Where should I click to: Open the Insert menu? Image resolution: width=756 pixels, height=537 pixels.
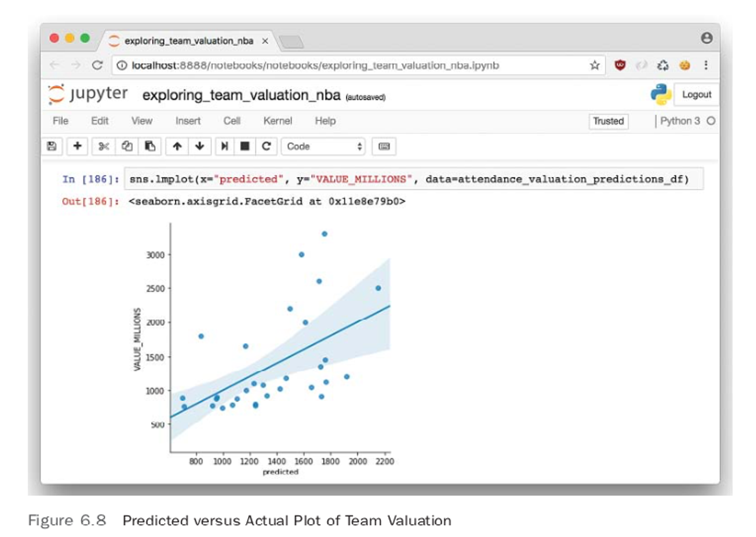click(x=188, y=121)
